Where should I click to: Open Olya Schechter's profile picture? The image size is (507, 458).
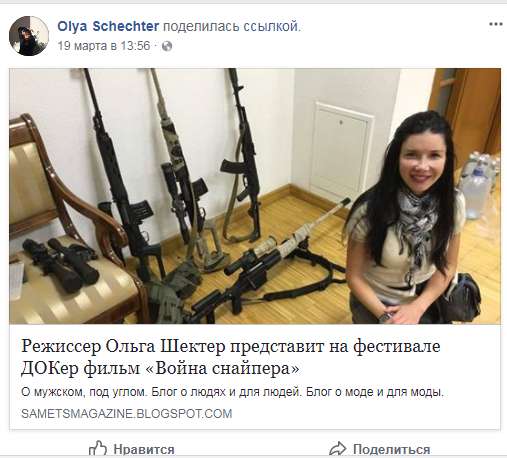click(29, 36)
